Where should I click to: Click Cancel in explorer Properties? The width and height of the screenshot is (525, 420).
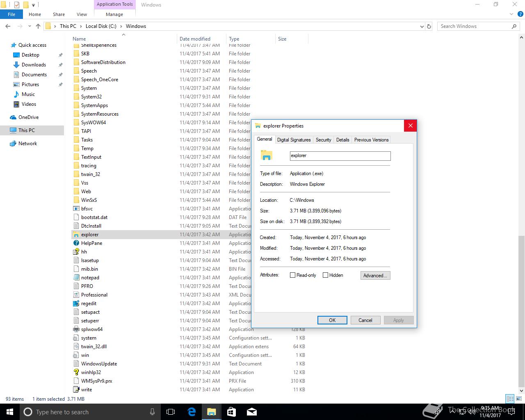(x=365, y=320)
